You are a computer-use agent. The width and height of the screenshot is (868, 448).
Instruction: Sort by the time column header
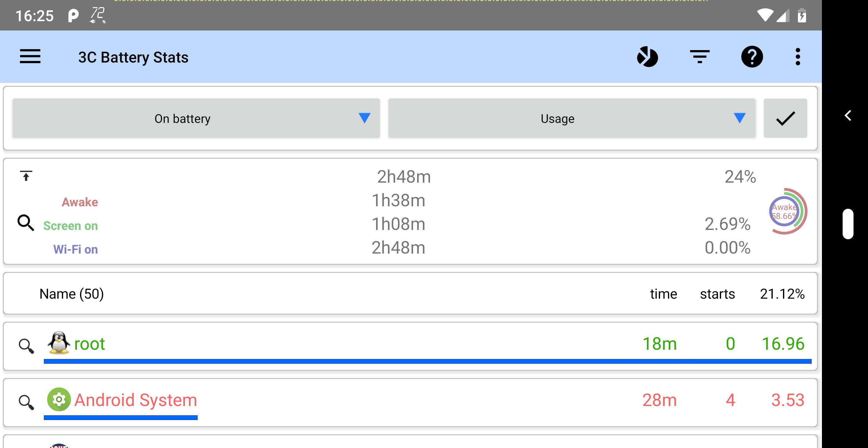(663, 294)
